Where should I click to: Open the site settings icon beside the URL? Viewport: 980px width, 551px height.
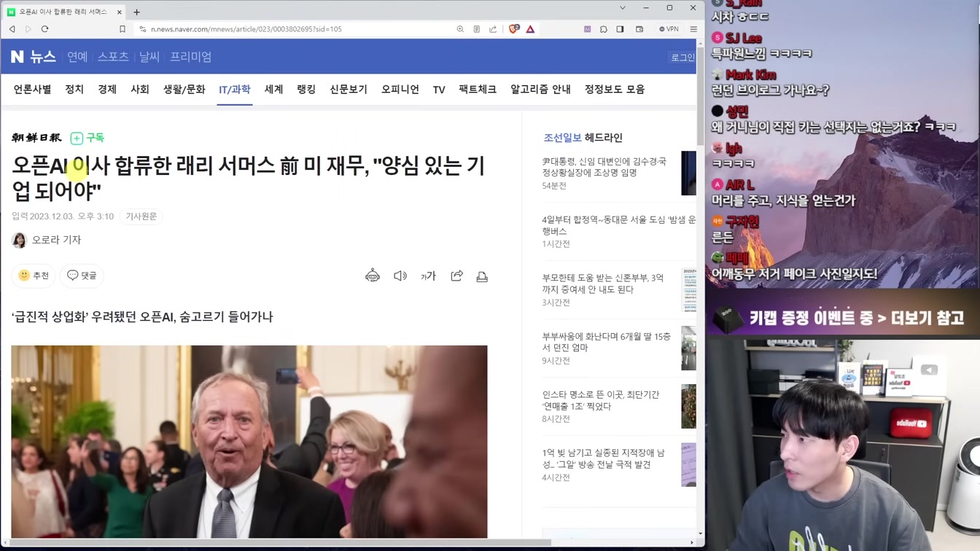click(x=143, y=29)
